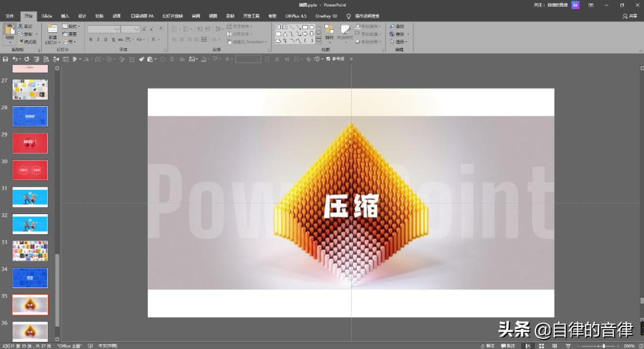Screen dimensions: 644x349
Task: Toggle the Notes pane in status bar
Action: click(x=488, y=346)
